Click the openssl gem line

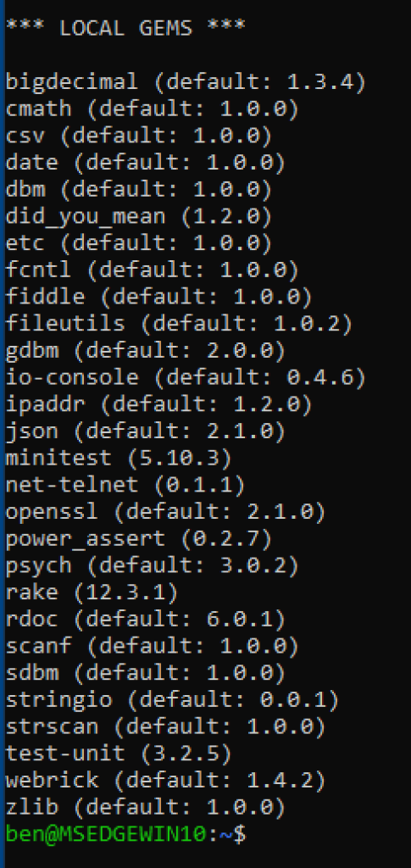pyautogui.click(x=165, y=512)
